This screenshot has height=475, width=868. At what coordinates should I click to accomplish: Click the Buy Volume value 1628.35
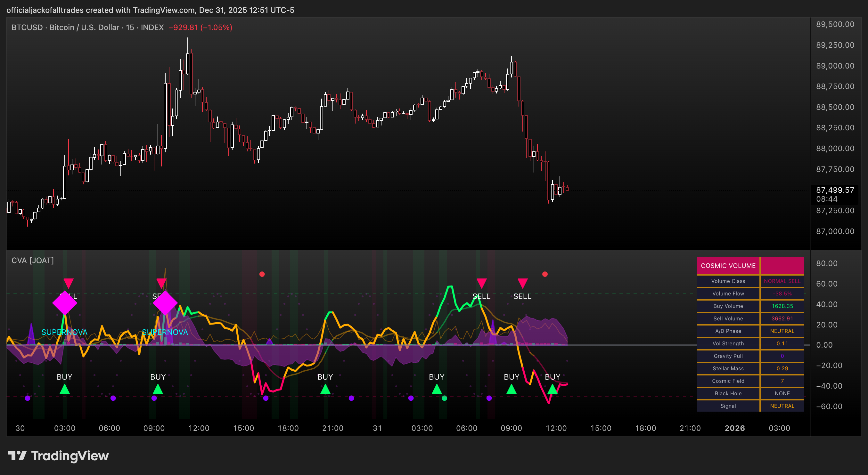782,306
